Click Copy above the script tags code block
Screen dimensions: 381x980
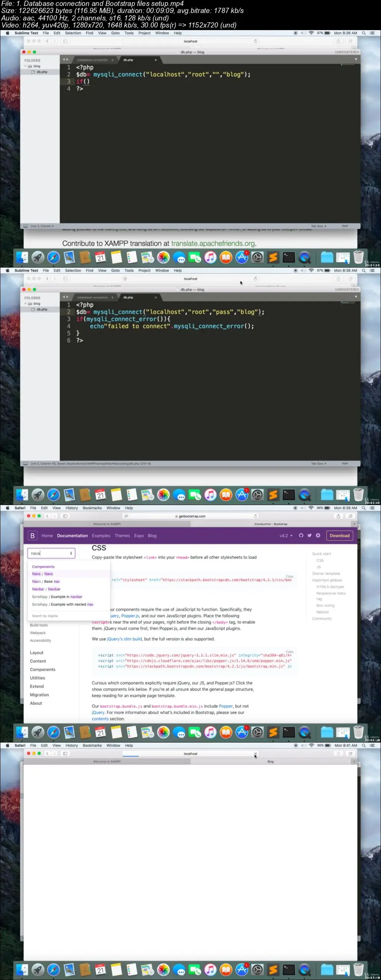coord(289,652)
